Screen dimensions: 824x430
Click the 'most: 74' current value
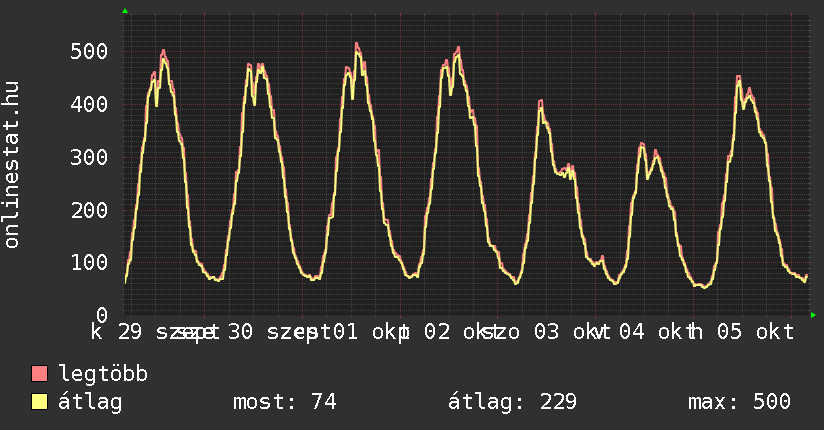tap(284, 402)
